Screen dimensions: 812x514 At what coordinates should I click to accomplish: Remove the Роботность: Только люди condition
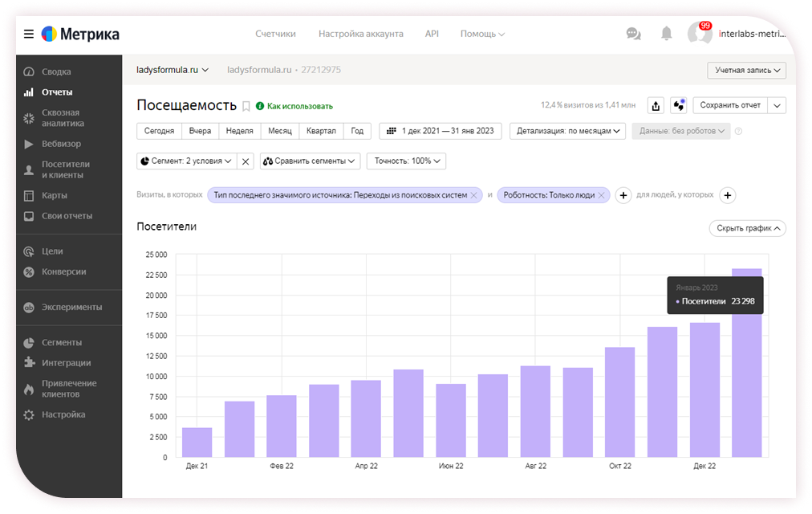[x=601, y=195]
